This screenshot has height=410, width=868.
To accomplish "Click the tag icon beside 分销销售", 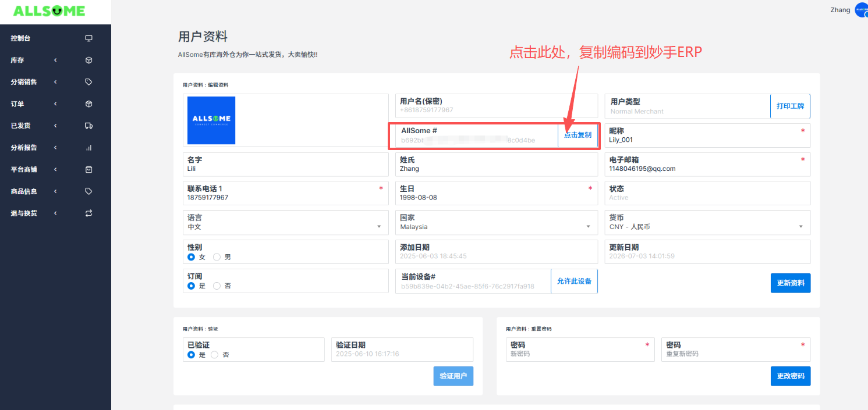I will click(x=89, y=82).
